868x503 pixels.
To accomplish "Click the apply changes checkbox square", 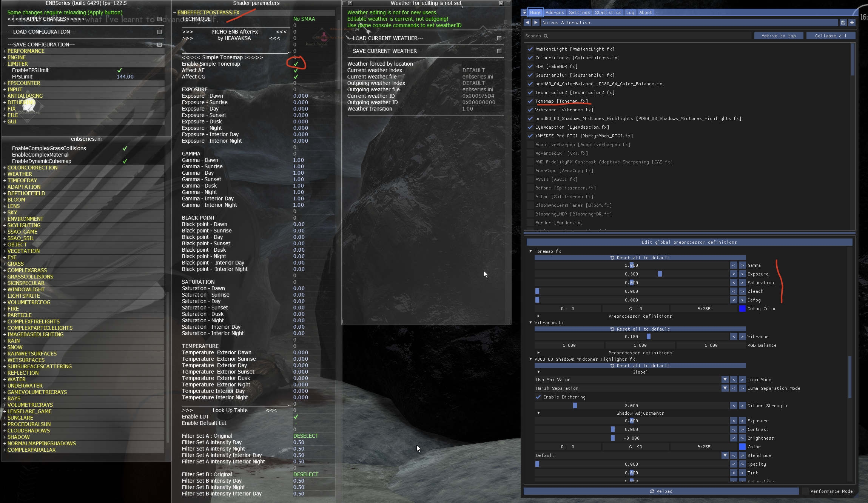I will coord(159,19).
